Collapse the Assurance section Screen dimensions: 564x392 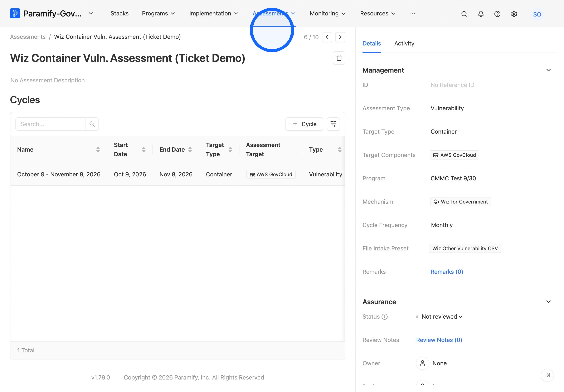(x=548, y=302)
